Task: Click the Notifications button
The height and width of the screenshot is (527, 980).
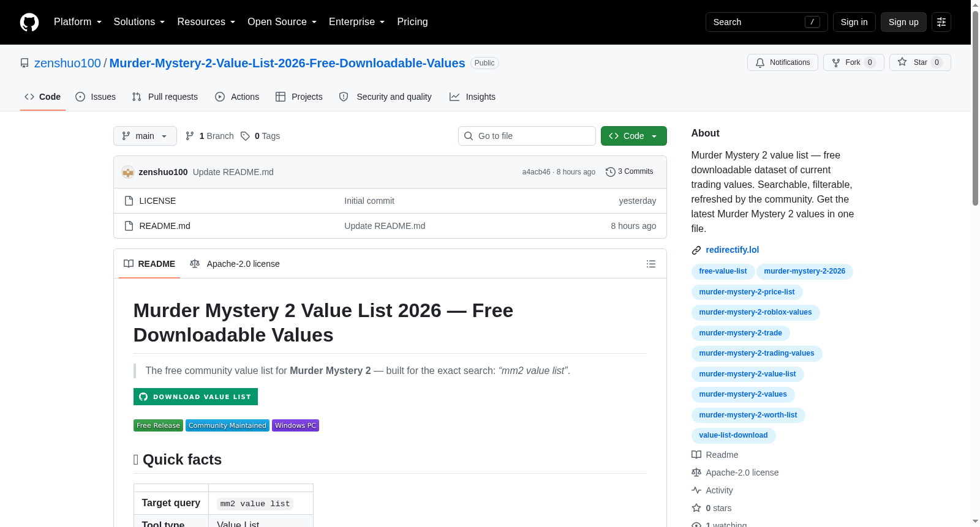Action: click(x=783, y=62)
